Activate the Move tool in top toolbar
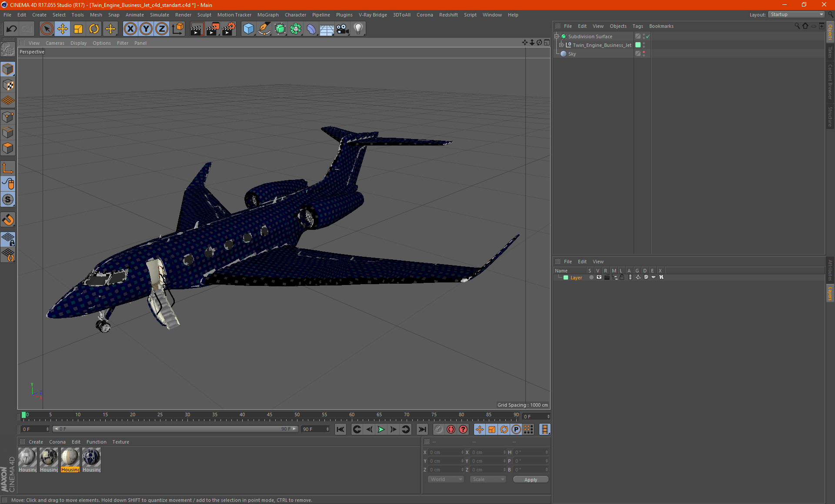 (x=63, y=29)
